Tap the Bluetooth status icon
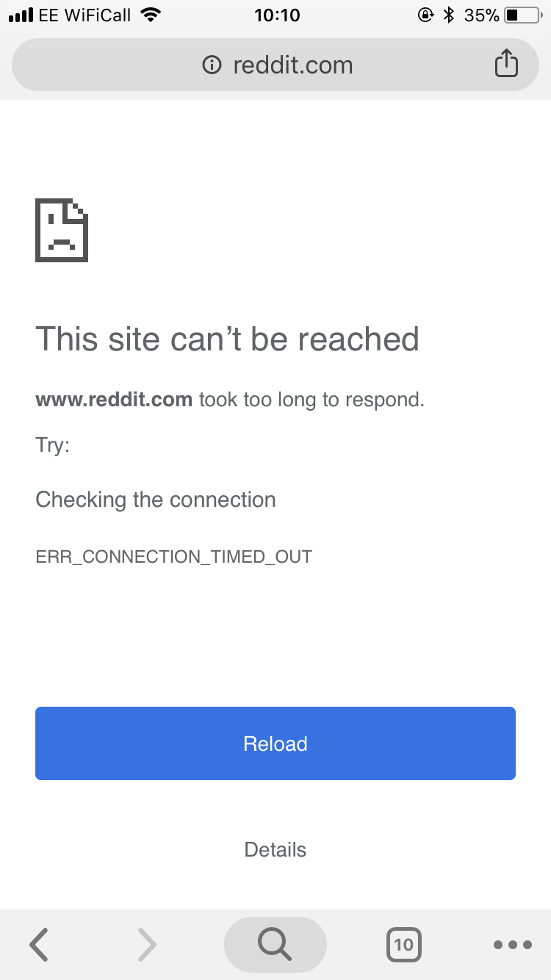The height and width of the screenshot is (980, 551). [449, 15]
